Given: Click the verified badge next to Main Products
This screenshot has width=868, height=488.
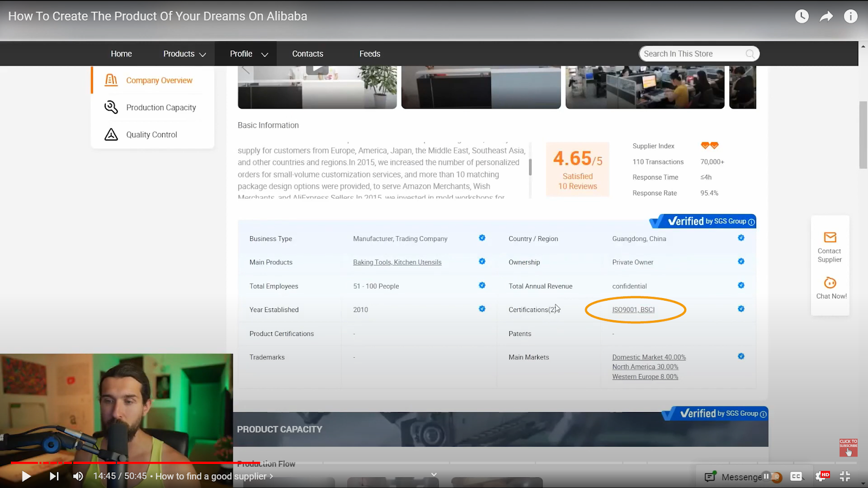Looking at the screenshot, I should click(482, 261).
